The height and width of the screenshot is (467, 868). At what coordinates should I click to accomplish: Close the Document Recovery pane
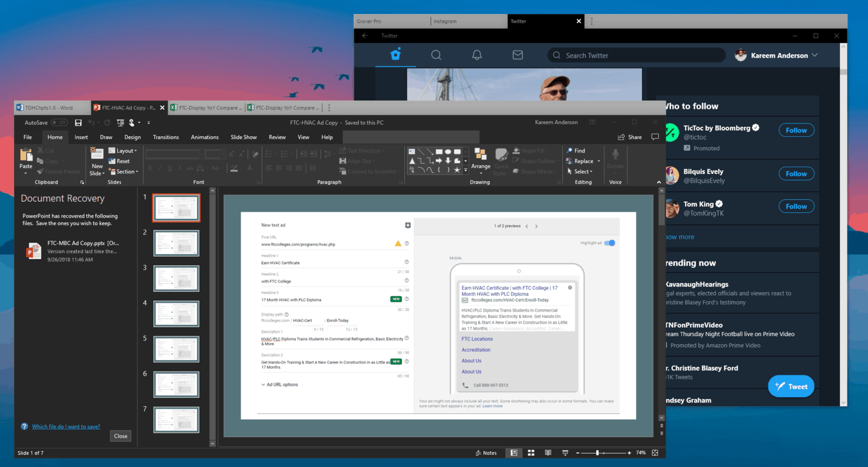click(x=120, y=436)
